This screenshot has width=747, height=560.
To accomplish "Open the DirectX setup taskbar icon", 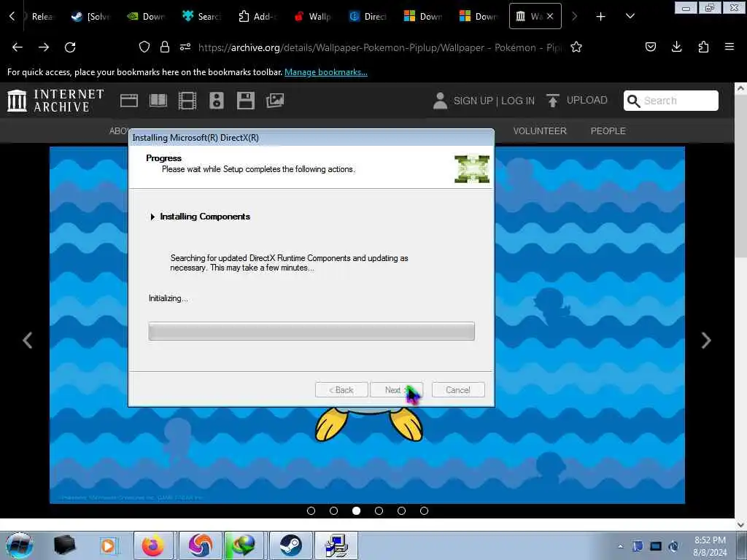I will (x=336, y=545).
